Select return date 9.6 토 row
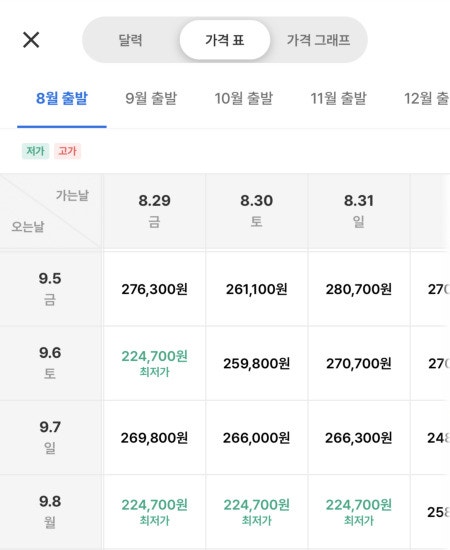450x550 pixels. [50, 363]
